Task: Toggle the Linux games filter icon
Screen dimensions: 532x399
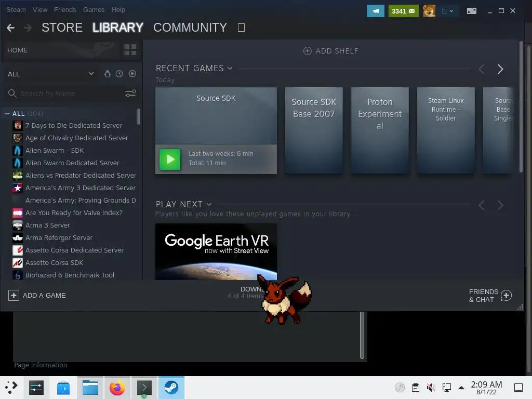Action: click(x=107, y=74)
